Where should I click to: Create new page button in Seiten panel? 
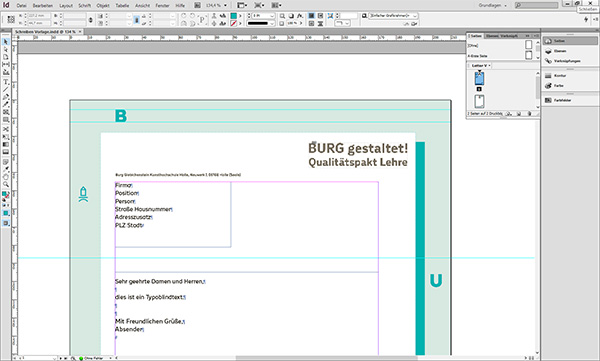pyautogui.click(x=519, y=114)
